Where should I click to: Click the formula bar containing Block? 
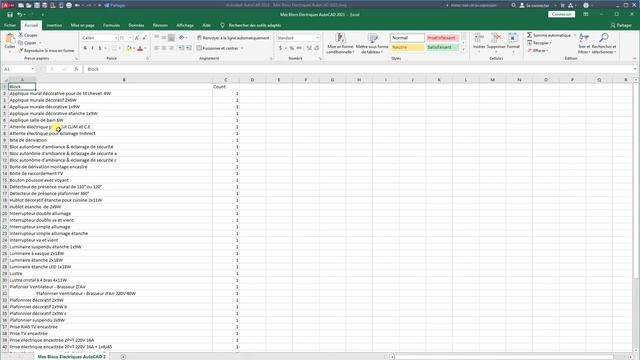pyautogui.click(x=359, y=69)
